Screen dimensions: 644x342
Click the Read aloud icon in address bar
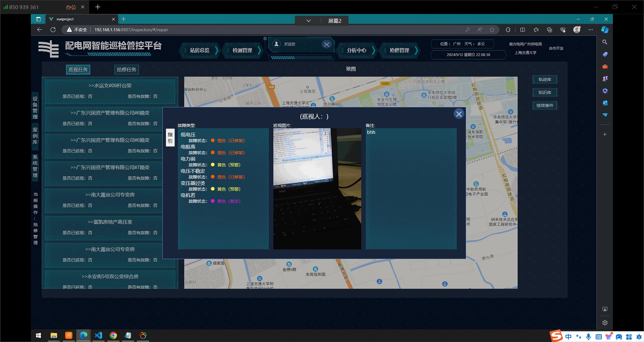click(480, 30)
